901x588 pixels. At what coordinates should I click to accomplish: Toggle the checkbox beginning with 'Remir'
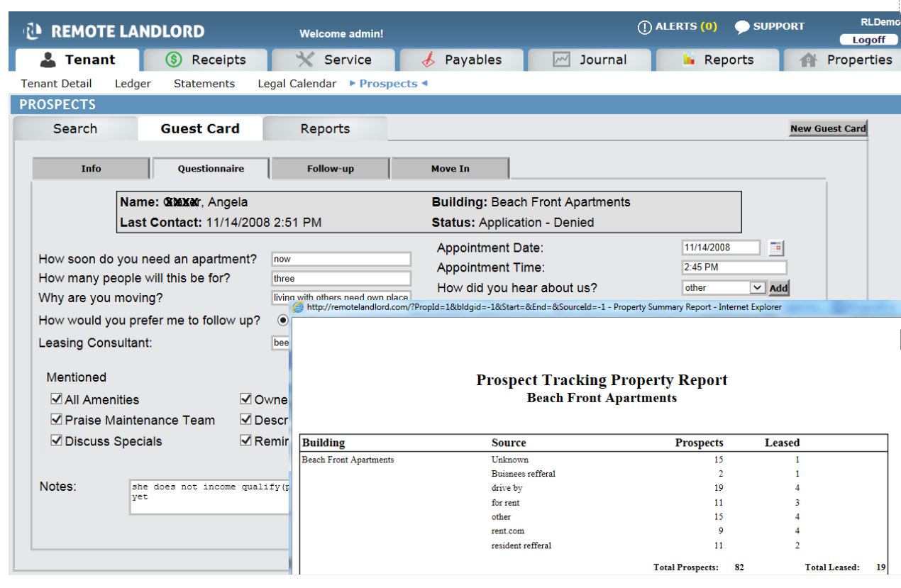click(246, 441)
